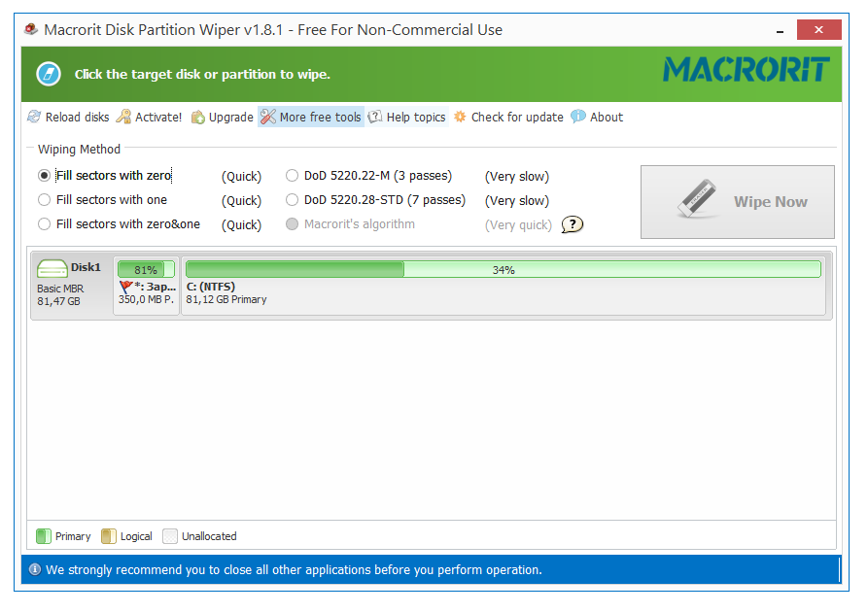Click the Check for update gear icon
This screenshot has height=613, width=868.
tap(460, 117)
